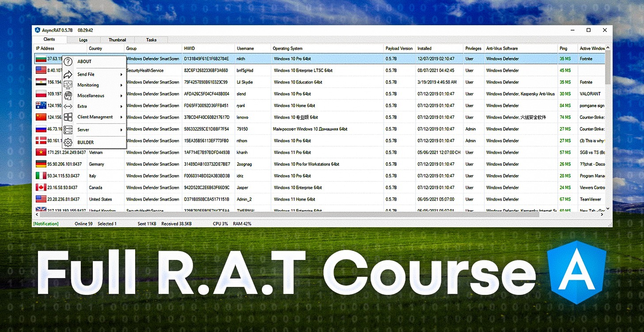Sort by the Privileges column header
This screenshot has height=332, width=644.
point(474,48)
